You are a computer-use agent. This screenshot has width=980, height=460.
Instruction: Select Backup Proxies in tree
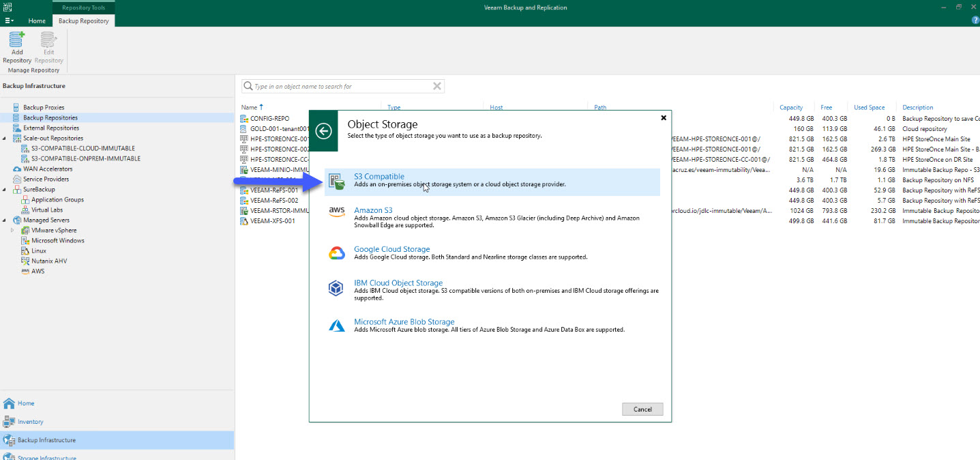(44, 107)
